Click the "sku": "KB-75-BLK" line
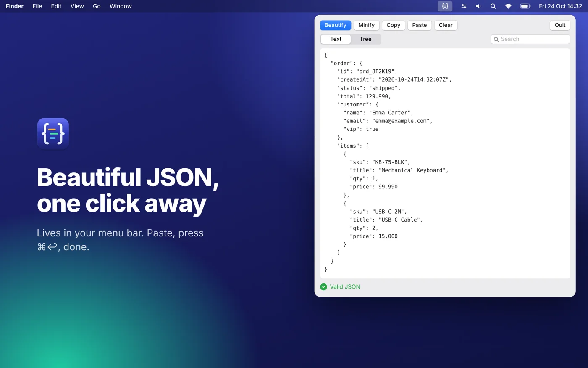The height and width of the screenshot is (368, 588). click(x=380, y=162)
